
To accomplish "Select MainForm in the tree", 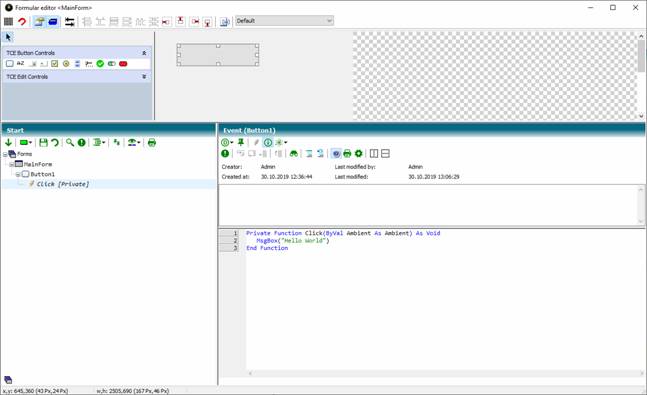I will (x=38, y=164).
